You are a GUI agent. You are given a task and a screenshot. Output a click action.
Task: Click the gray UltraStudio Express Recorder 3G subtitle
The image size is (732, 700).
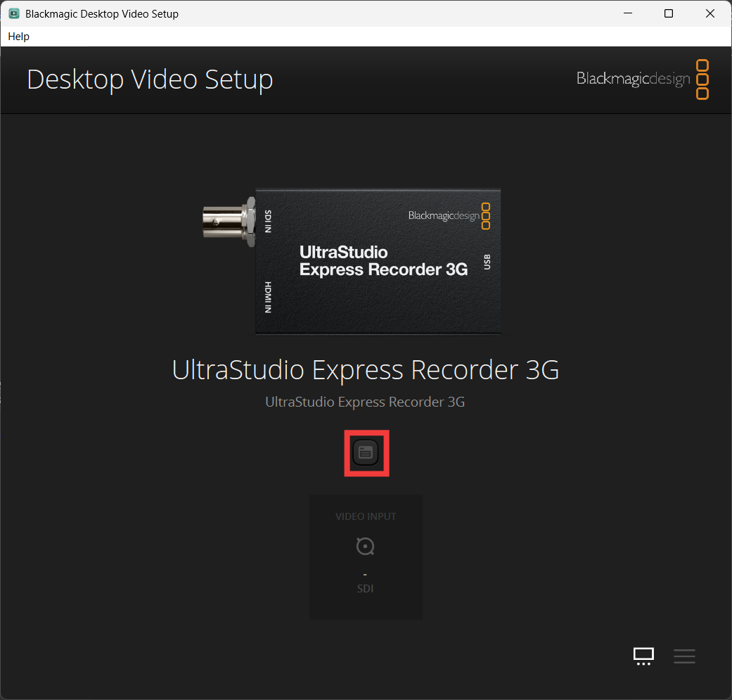(x=365, y=402)
